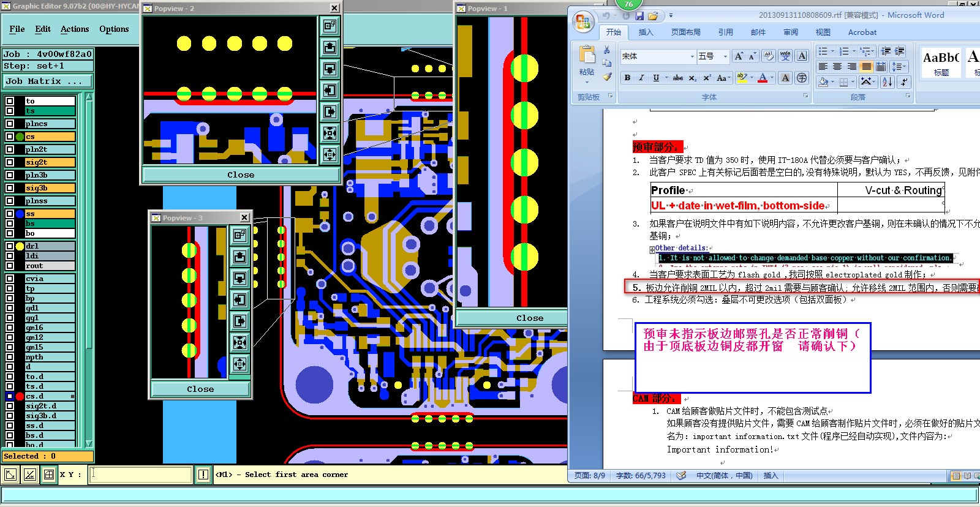This screenshot has width=980, height=507.
Task: Click the grid snap icon beside X Y
Action: tap(49, 475)
